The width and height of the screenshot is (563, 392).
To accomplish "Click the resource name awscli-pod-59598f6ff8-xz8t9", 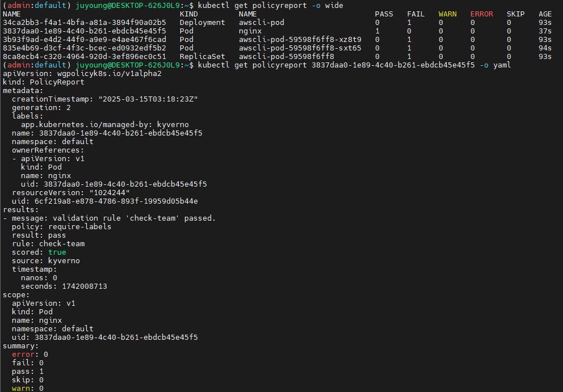I will pyautogui.click(x=300, y=40).
